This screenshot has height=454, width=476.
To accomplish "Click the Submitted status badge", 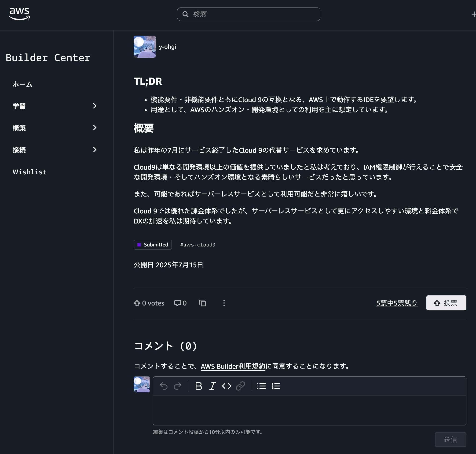I will pyautogui.click(x=153, y=245).
